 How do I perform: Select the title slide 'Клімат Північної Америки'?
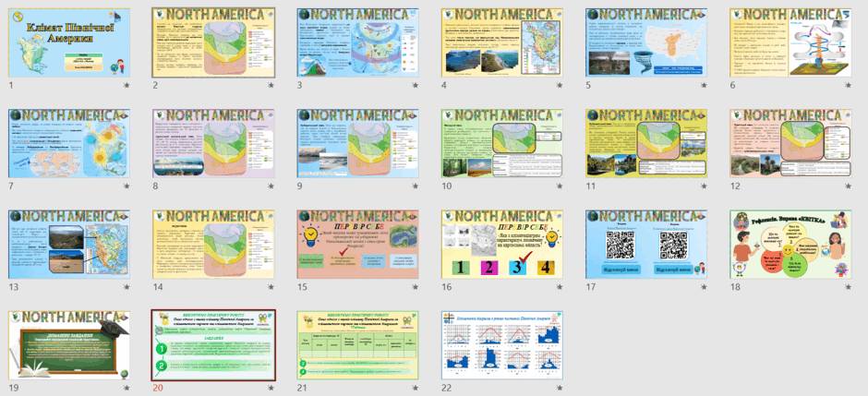[69, 42]
